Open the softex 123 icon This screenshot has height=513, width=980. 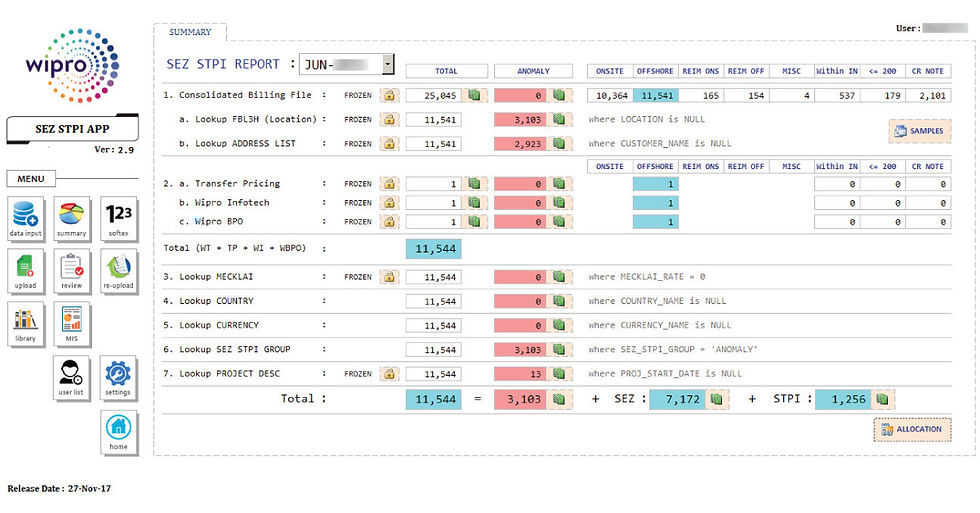tap(118, 219)
